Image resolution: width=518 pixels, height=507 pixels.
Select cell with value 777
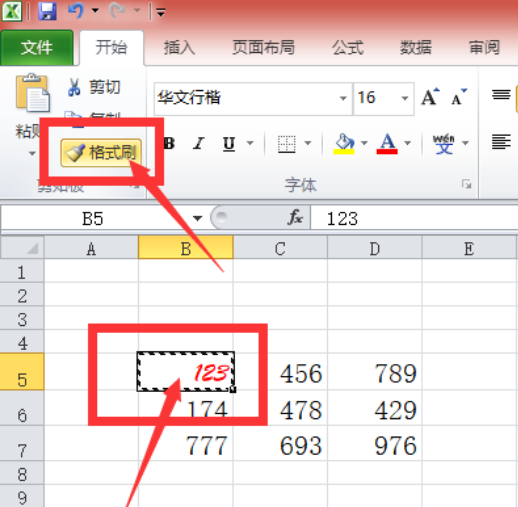(x=186, y=444)
